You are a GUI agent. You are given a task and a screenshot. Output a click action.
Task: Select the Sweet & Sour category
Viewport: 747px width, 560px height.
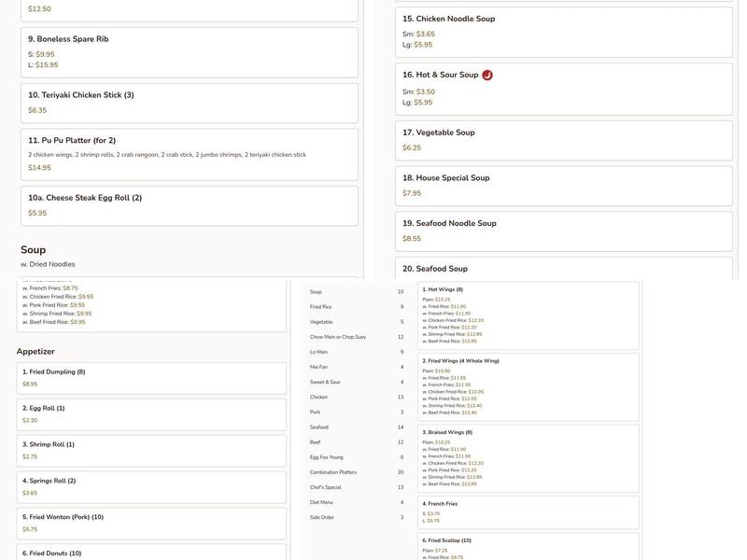[326, 382]
